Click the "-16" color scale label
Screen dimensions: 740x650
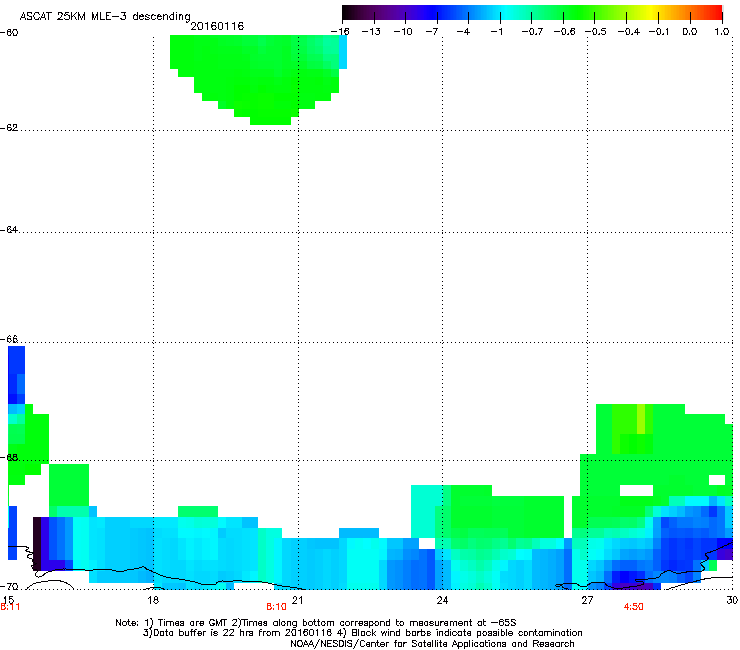click(340, 32)
